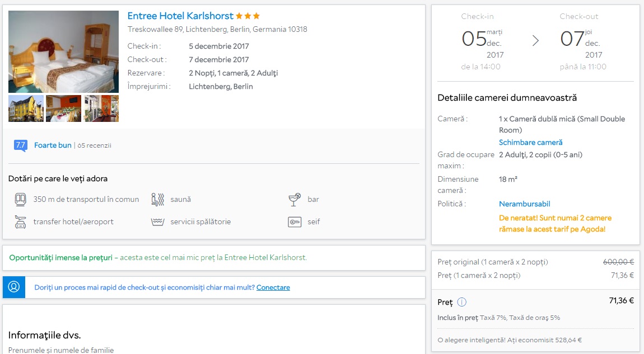
Task: Click the 7.7 review score badge
Action: point(20,145)
